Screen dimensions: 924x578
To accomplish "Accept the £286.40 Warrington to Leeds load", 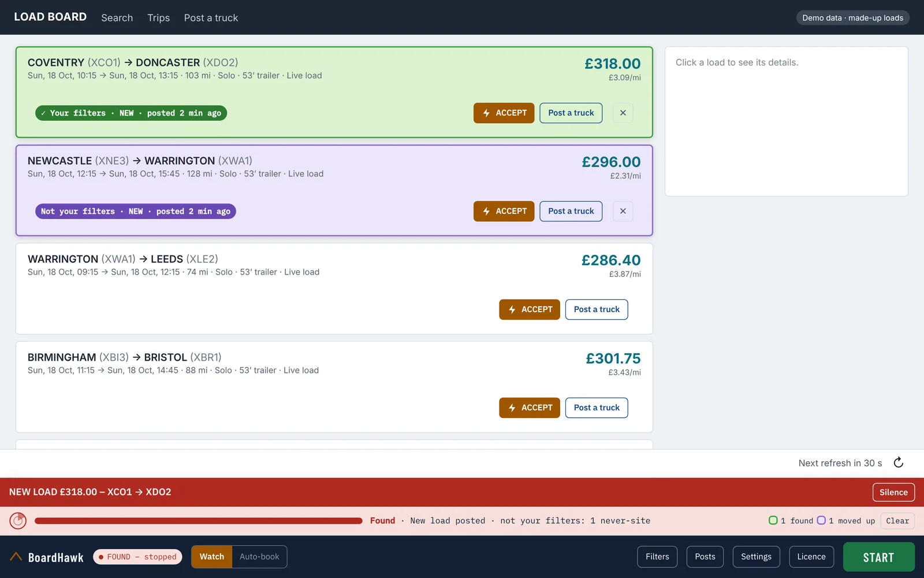I will [x=530, y=309].
